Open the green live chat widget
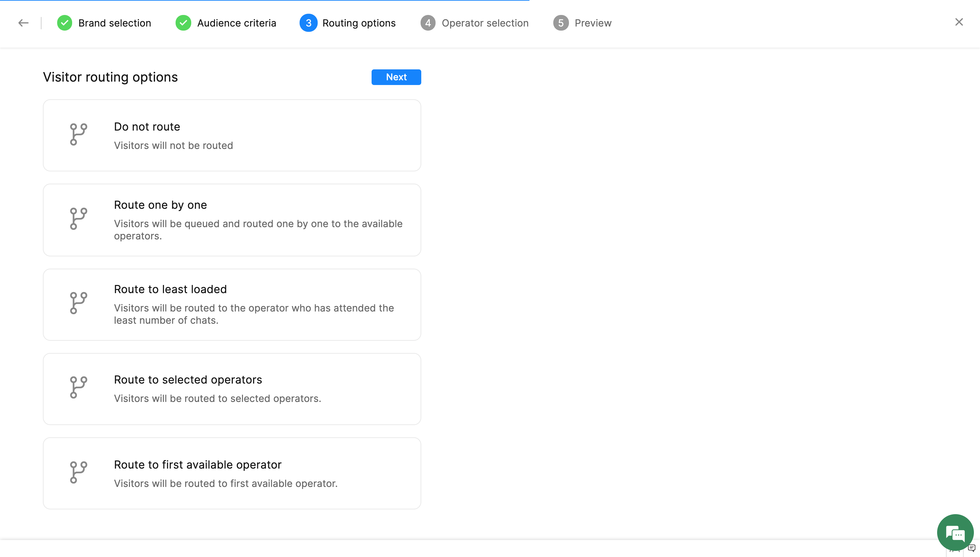 click(x=955, y=533)
